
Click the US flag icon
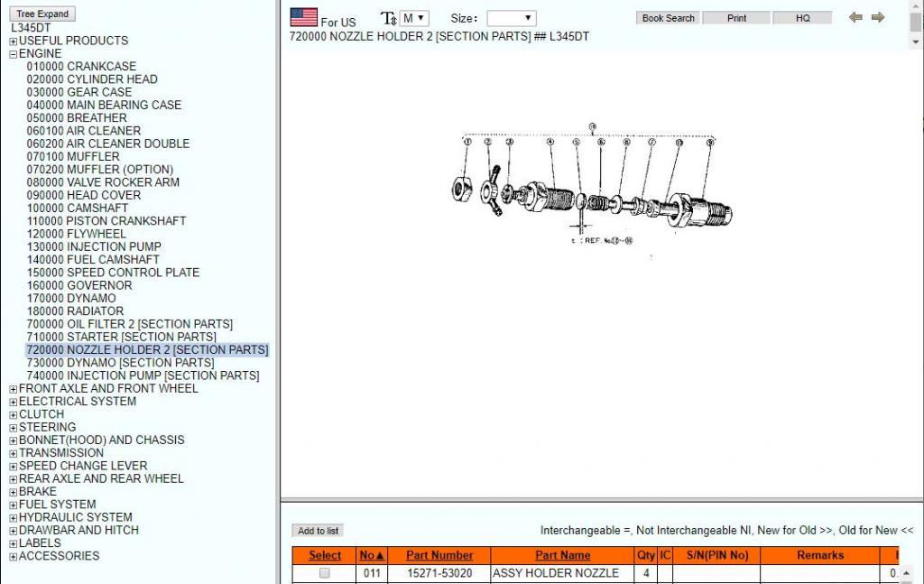[x=304, y=17]
